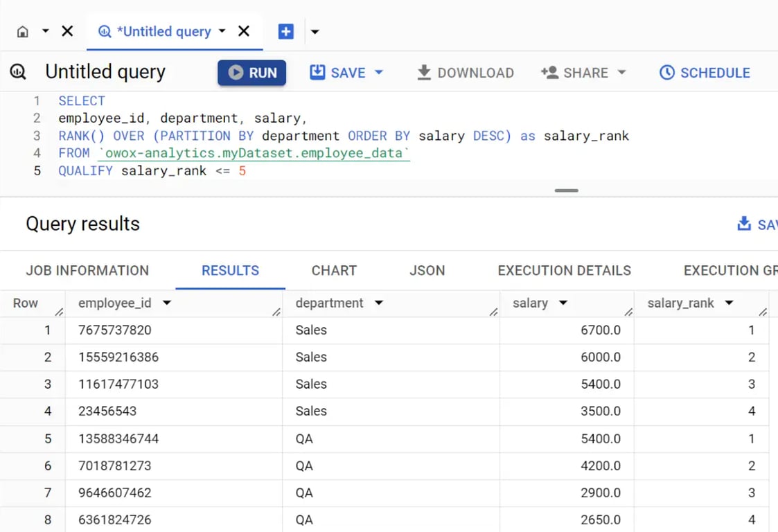
Task: Switch to the Results tab
Action: [x=230, y=270]
